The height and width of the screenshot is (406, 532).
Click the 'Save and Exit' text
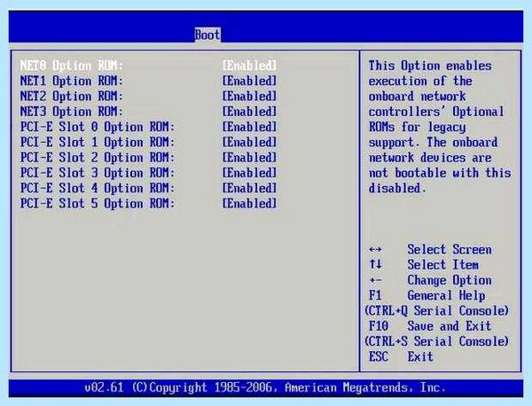coord(450,326)
